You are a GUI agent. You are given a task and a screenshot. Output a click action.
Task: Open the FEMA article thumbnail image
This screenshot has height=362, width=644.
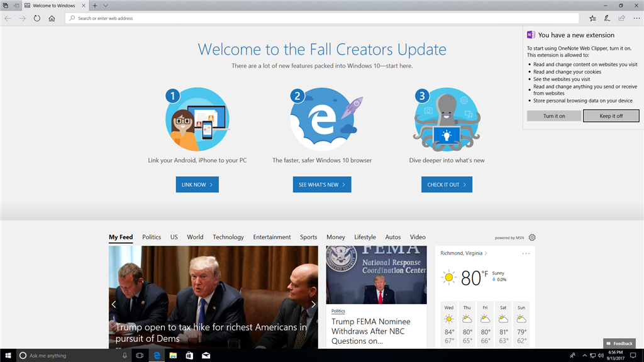376,275
